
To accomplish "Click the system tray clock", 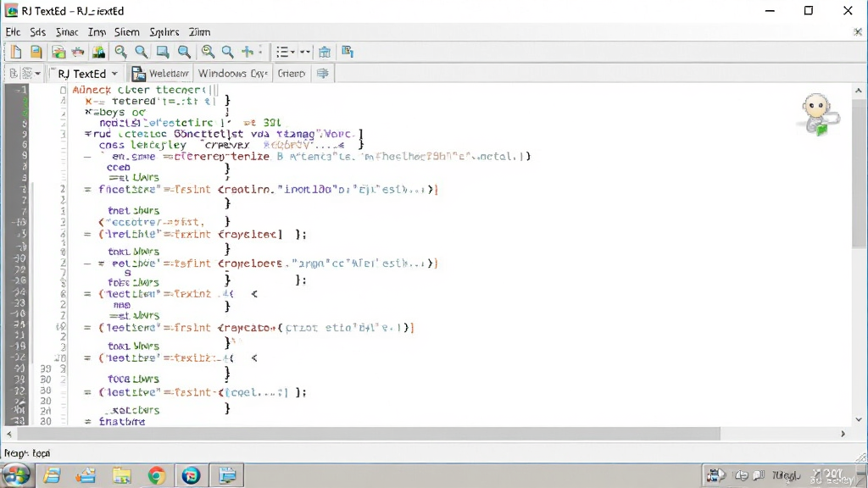I will [x=832, y=475].
